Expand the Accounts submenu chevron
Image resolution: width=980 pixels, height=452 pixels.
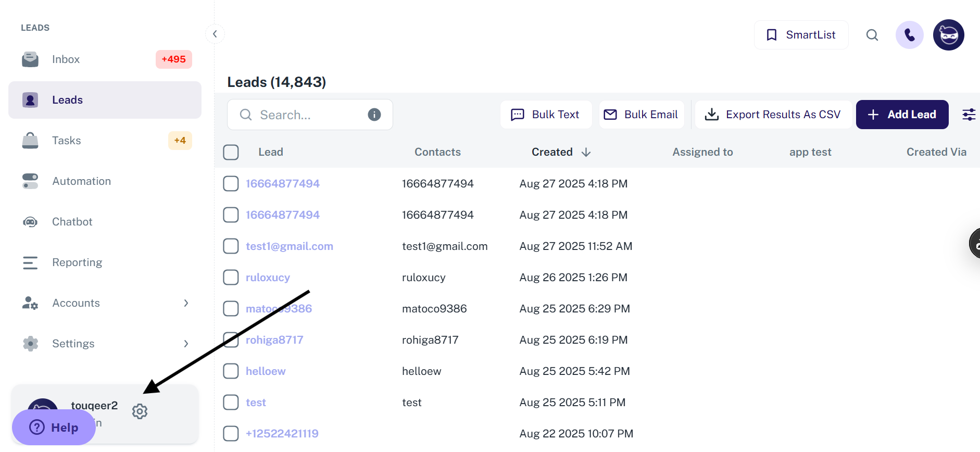pos(186,303)
